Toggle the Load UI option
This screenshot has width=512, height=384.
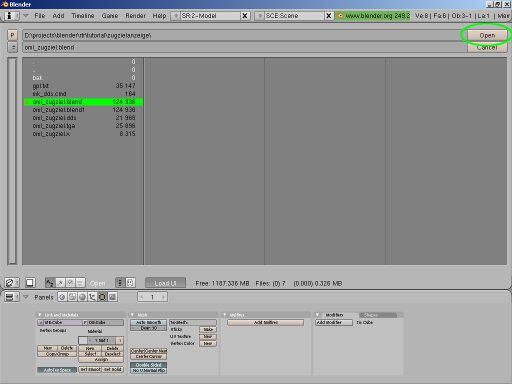[165, 283]
